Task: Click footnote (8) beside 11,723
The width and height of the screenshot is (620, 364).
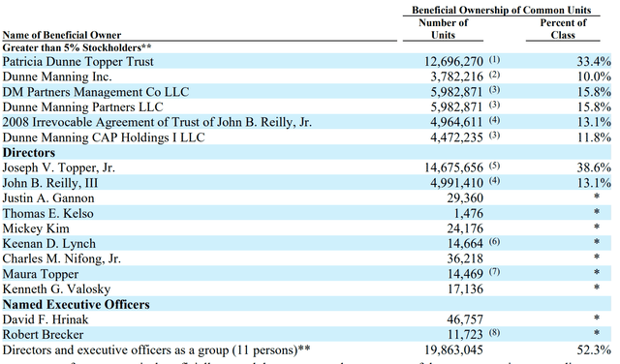Action: (x=494, y=332)
